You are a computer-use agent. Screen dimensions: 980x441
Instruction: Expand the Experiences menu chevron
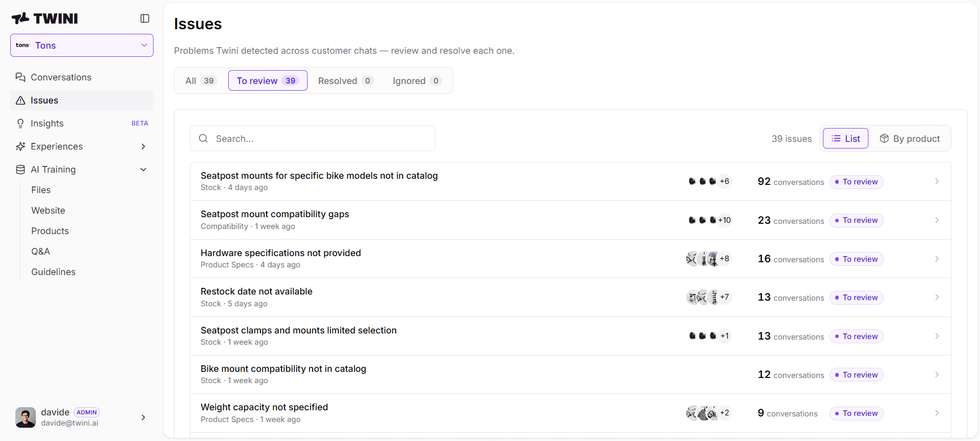pyautogui.click(x=143, y=146)
